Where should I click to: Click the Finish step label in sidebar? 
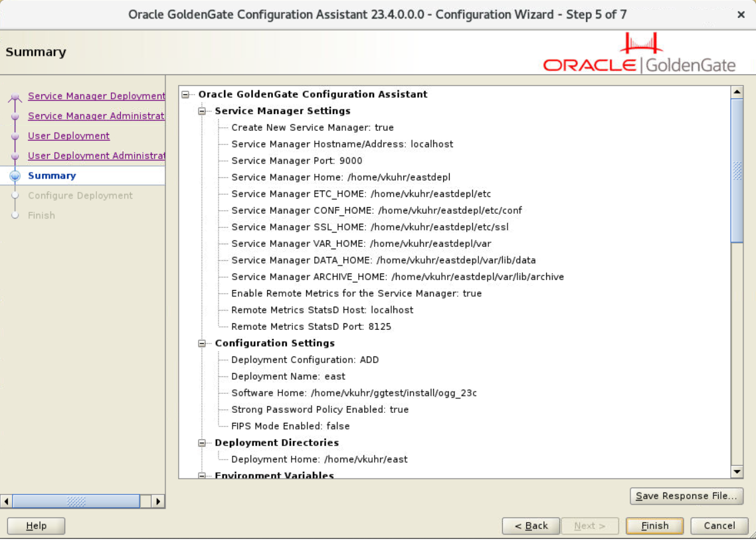[41, 215]
